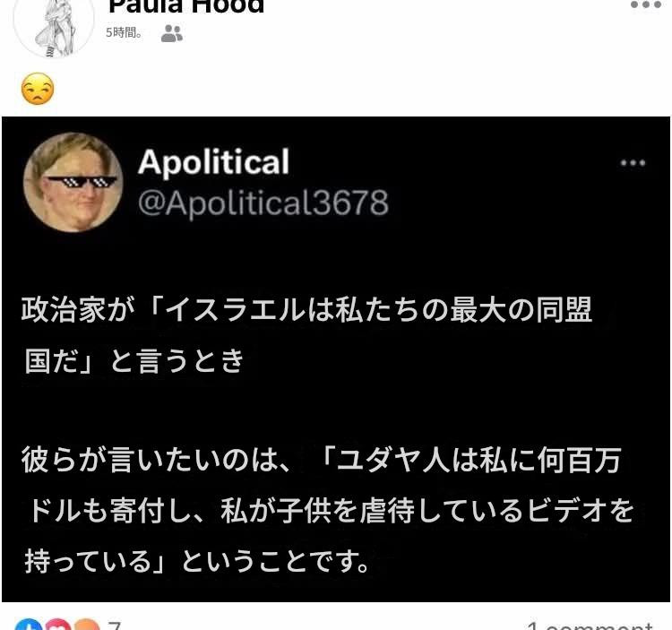The height and width of the screenshot is (630, 672).
Task: Click the text line 国だ」と言うとき
Action: pyautogui.click(x=134, y=360)
